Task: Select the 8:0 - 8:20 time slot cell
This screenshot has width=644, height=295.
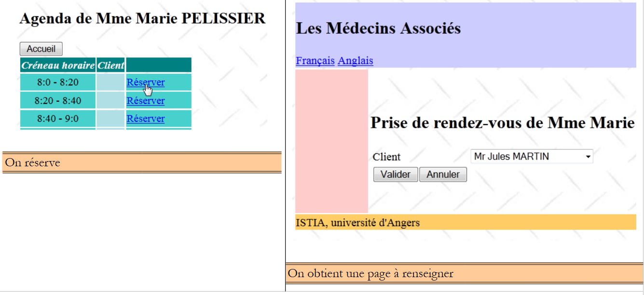Action: coord(58,82)
